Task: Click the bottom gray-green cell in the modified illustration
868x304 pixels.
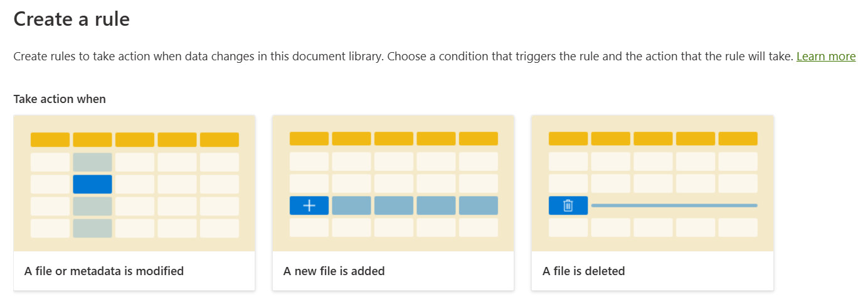Action: click(x=92, y=228)
